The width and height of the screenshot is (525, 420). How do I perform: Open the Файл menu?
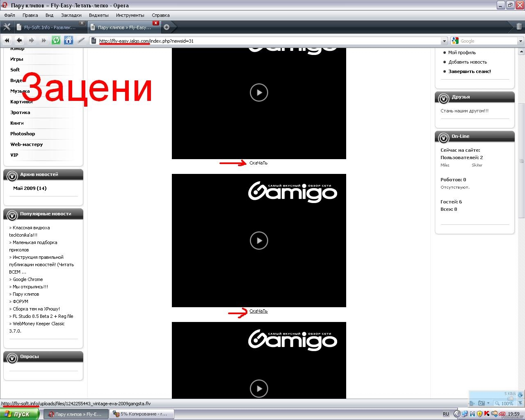(9, 15)
